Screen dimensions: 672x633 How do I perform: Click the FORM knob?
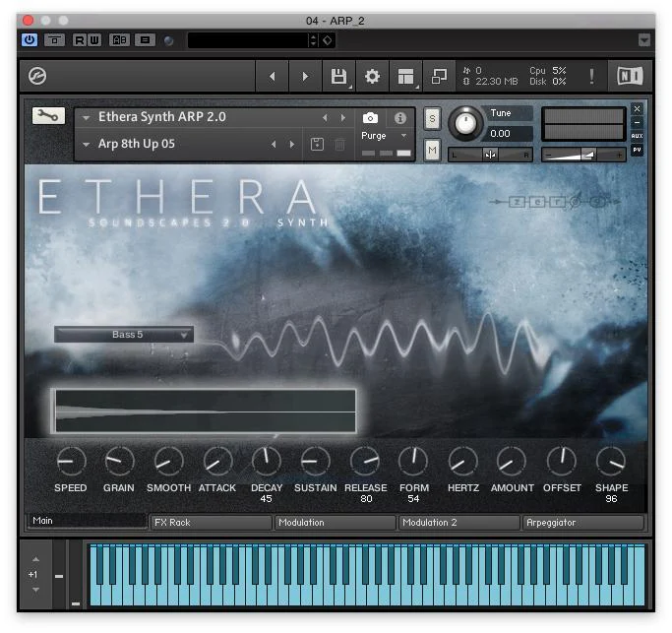pos(413,462)
